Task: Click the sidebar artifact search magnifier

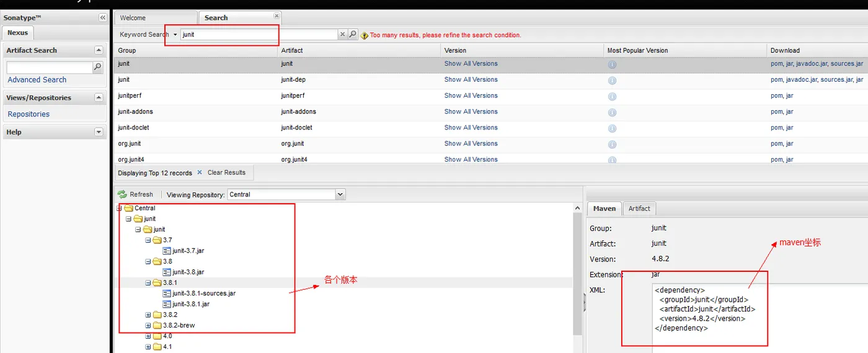Action: pos(97,67)
